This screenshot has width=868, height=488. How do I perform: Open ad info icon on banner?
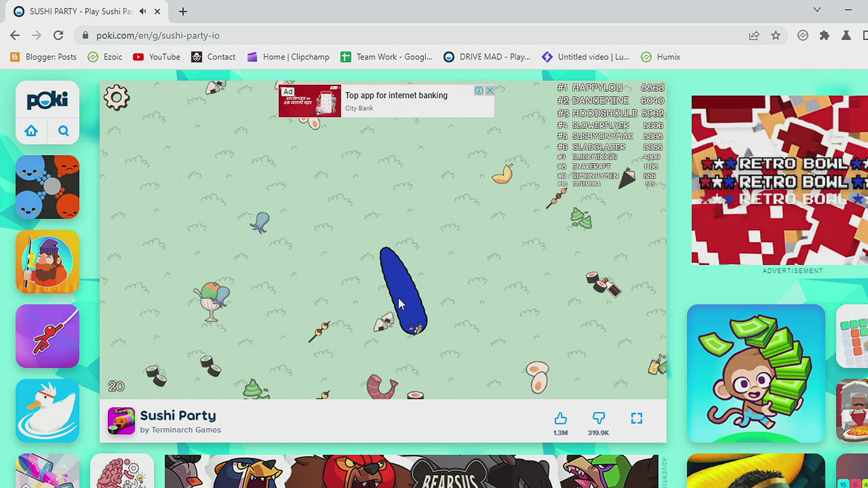click(x=479, y=90)
